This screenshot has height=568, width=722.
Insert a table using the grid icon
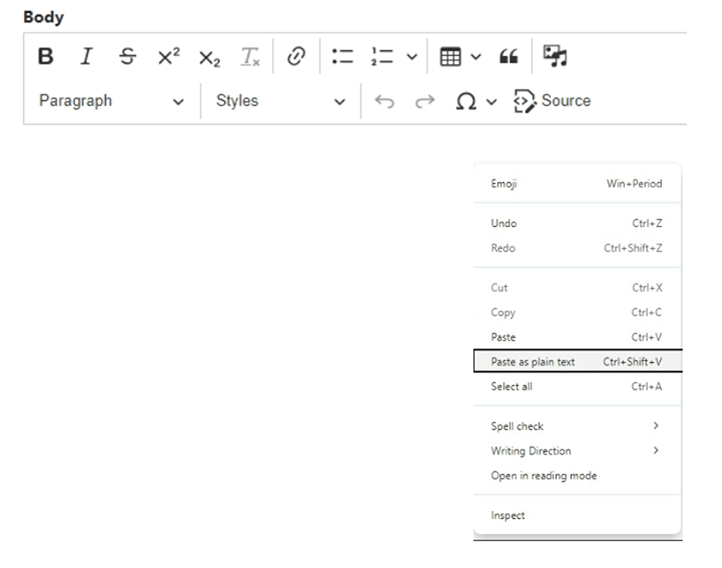(450, 57)
